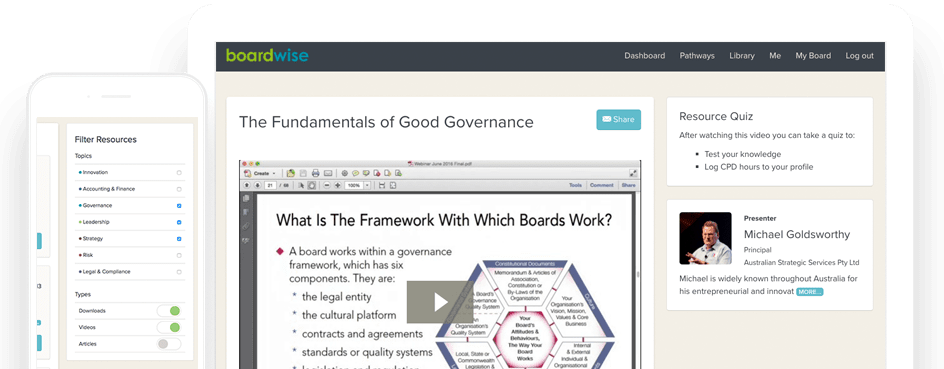Select the hand pan tool
The width and height of the screenshot is (944, 369).
point(311,185)
